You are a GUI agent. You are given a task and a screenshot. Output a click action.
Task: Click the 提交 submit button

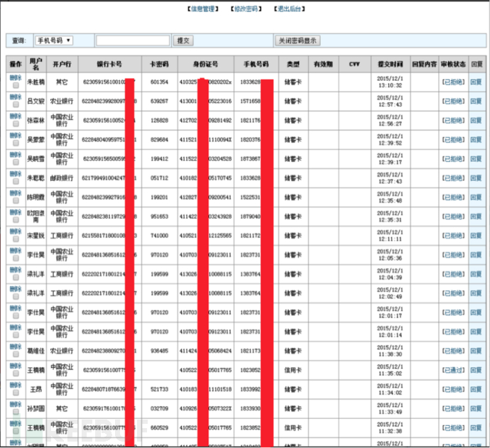tap(183, 40)
